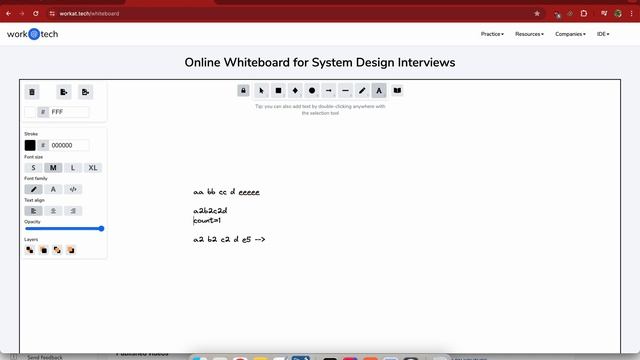Image resolution: width=640 pixels, height=360 pixels.
Task: Click the address bar URL
Action: tap(89, 13)
